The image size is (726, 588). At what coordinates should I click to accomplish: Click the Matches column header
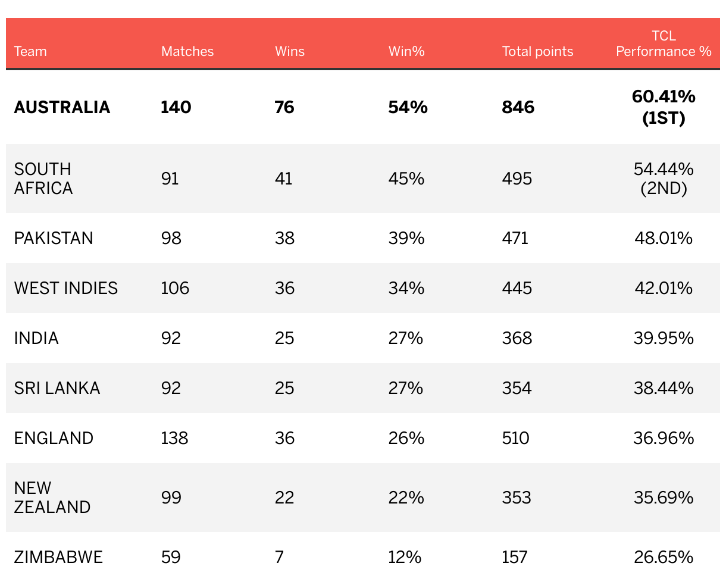(x=187, y=51)
